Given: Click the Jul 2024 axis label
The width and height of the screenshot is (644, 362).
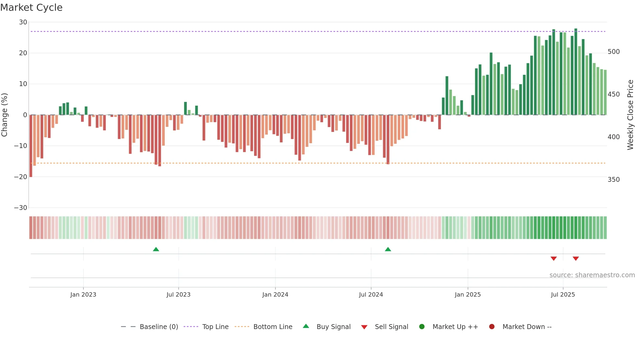Looking at the screenshot, I should tap(371, 294).
